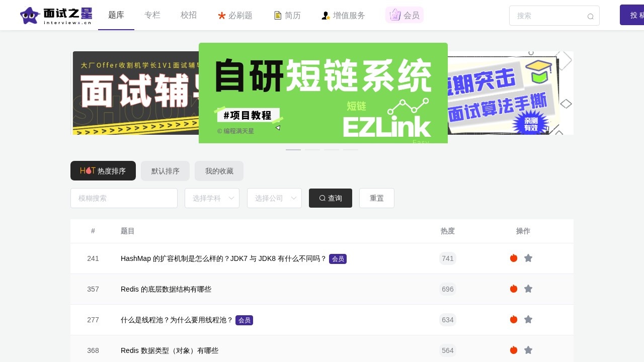The height and width of the screenshot is (362, 644).
Task: Select the 默认排序 sorting tab
Action: (165, 171)
